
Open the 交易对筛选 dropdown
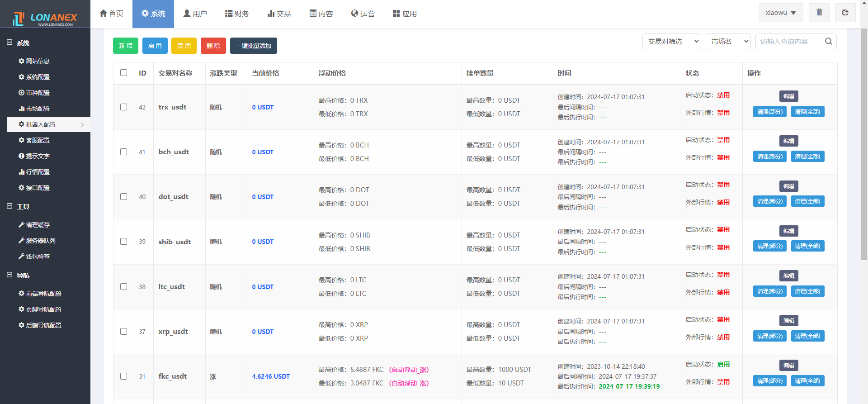pos(671,41)
